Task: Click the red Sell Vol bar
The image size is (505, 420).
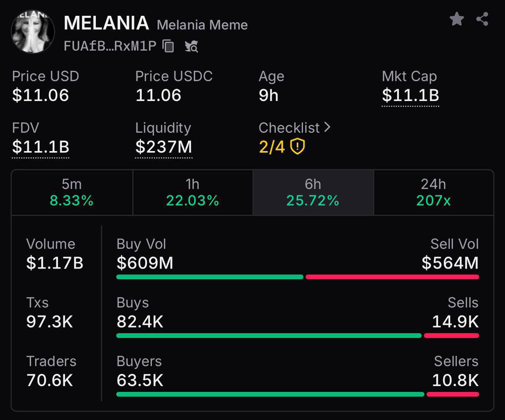Action: pos(392,277)
